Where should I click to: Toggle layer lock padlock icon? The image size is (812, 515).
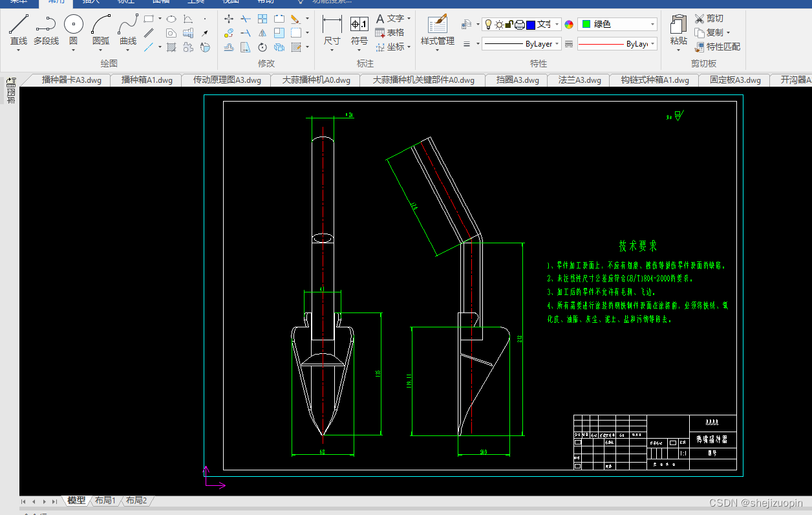tap(509, 25)
